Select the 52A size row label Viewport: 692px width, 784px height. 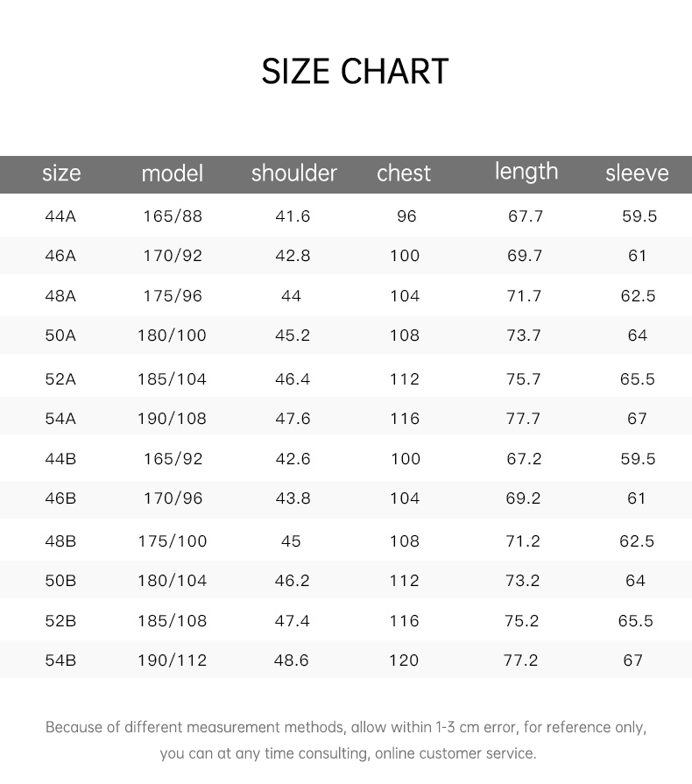pyautogui.click(x=60, y=379)
